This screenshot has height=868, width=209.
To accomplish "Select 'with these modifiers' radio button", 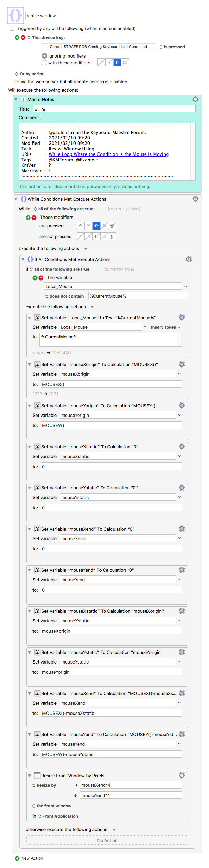I will [44, 63].
